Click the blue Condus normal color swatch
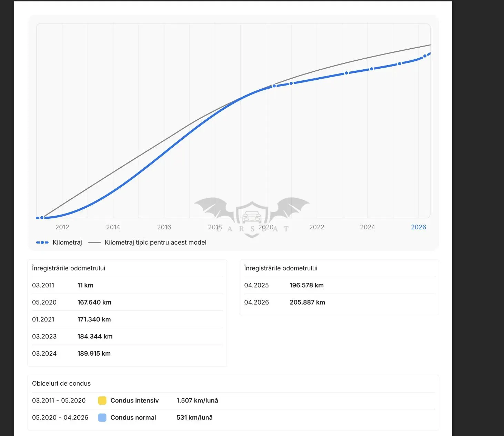504x436 pixels. [102, 418]
